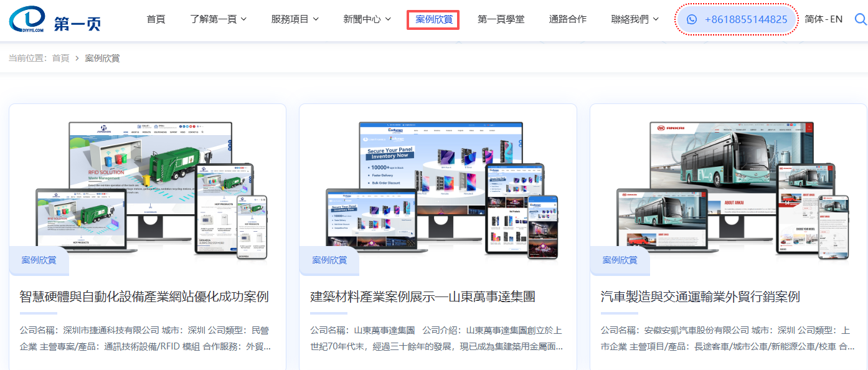The width and height of the screenshot is (868, 370).
Task: Open the 第一頁學堂 menu item
Action: 501,19
